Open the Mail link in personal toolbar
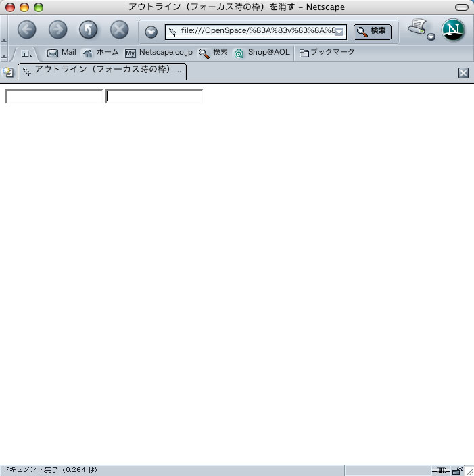Image resolution: width=474 pixels, height=476 pixels. coord(62,53)
